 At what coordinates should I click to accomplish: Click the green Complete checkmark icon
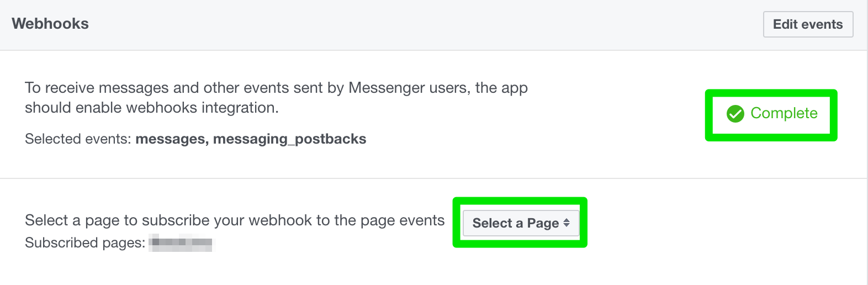(x=735, y=114)
